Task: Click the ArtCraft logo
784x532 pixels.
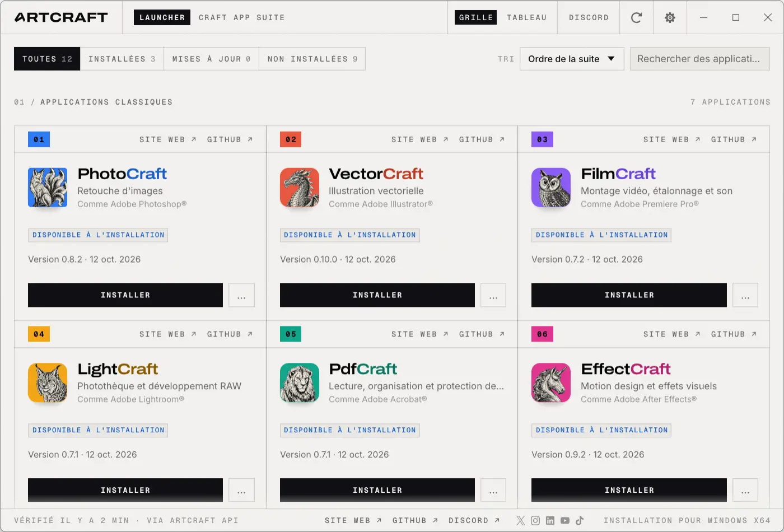Action: tap(61, 17)
